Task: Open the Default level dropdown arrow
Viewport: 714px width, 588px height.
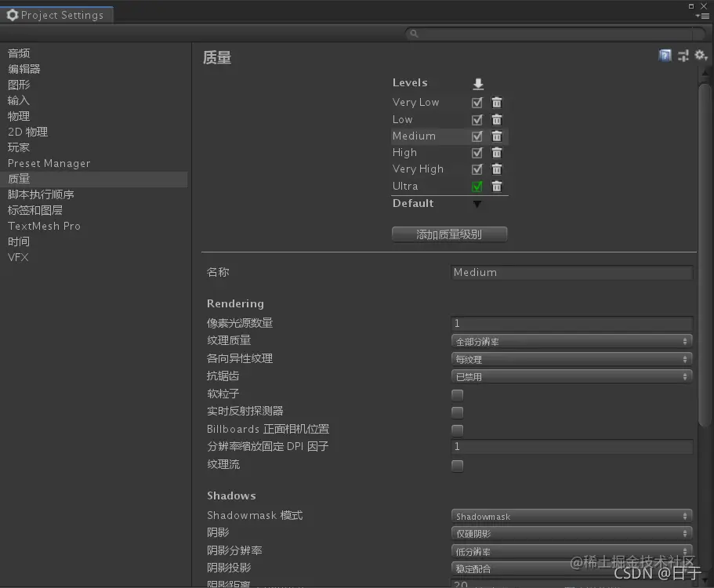Action: click(477, 204)
